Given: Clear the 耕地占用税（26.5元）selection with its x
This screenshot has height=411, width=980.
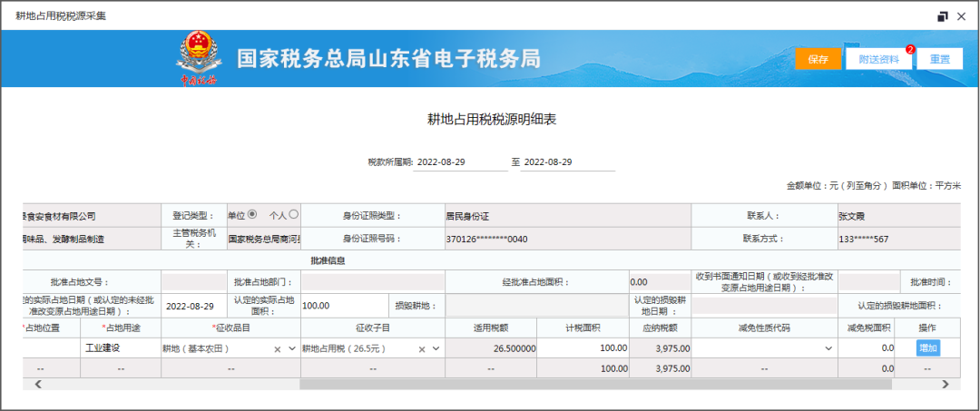Looking at the screenshot, I should coord(422,349).
